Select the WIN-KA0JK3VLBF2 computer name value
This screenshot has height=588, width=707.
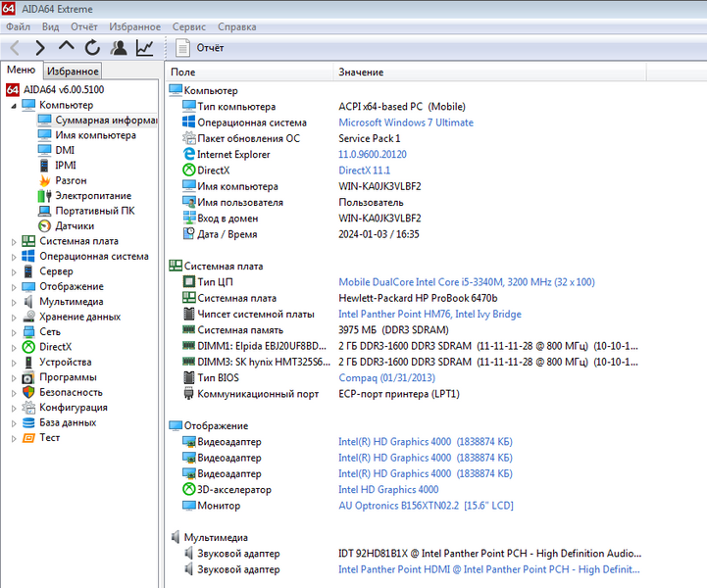coord(379,186)
